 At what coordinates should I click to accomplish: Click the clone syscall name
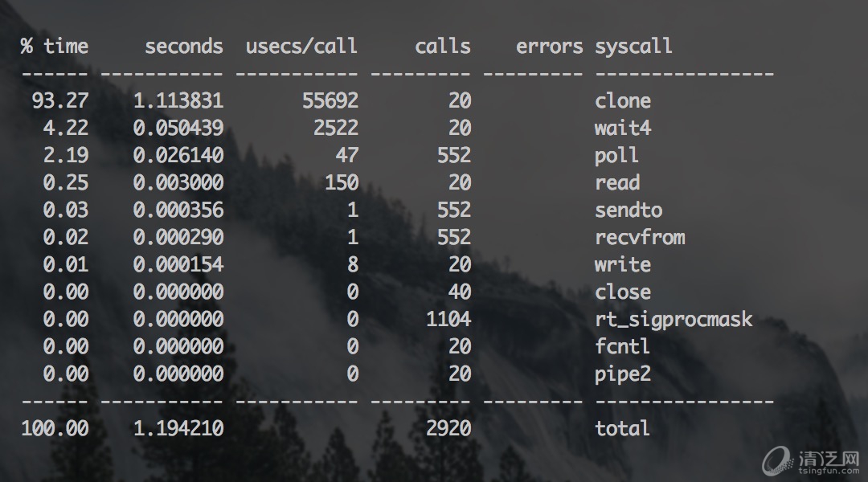pos(623,101)
